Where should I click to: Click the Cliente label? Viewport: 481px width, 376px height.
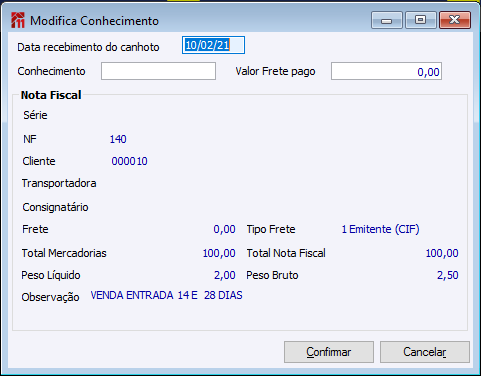click(x=39, y=161)
